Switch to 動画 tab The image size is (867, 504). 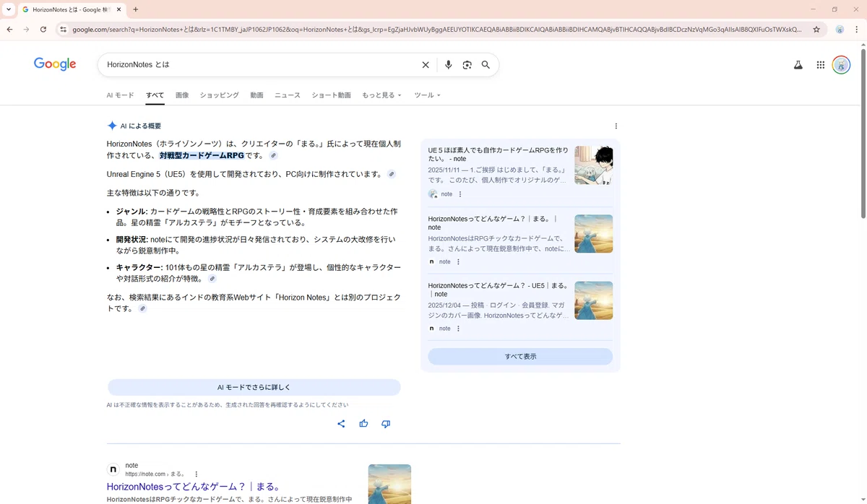[256, 95]
